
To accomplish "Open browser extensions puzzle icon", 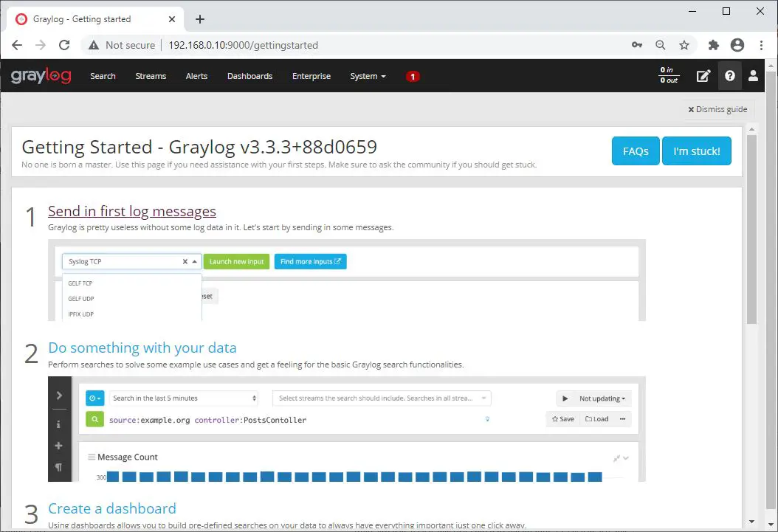I will point(714,45).
